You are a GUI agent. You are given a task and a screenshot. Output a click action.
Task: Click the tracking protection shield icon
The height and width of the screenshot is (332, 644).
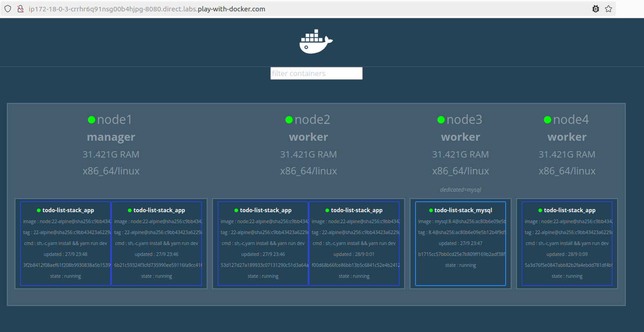click(8, 9)
